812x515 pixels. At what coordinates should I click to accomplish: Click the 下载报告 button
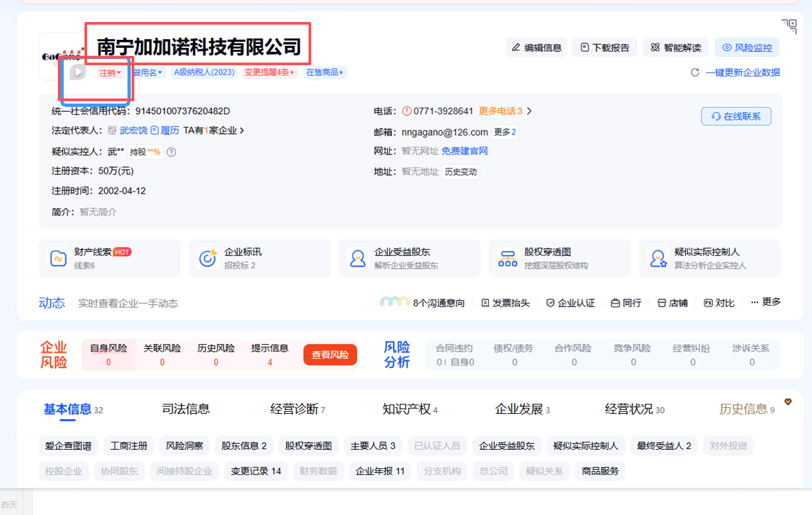click(x=605, y=47)
